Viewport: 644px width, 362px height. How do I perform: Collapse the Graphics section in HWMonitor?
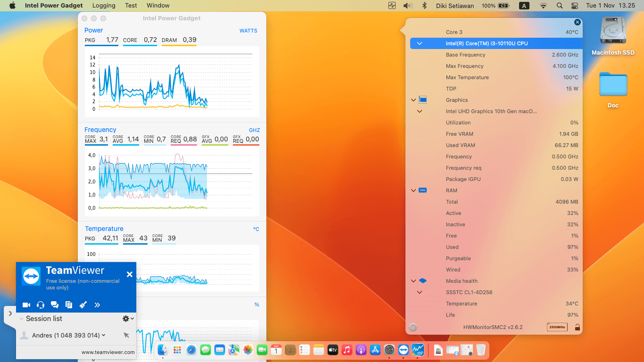tap(413, 100)
